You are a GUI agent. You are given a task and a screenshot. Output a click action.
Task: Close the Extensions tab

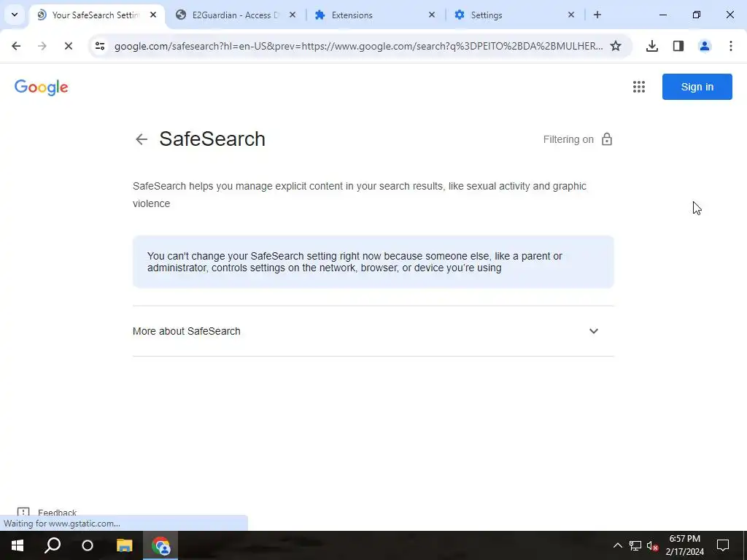click(x=432, y=15)
